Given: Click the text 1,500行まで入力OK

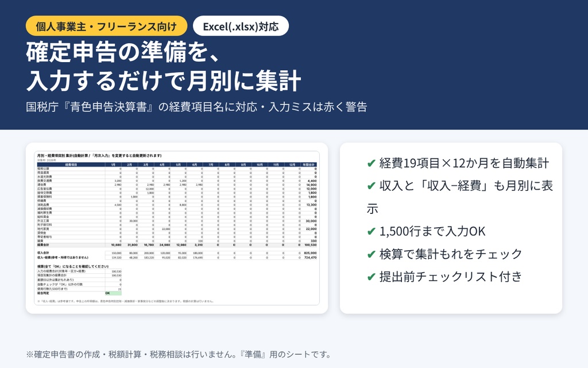Looking at the screenshot, I should pos(432,231).
